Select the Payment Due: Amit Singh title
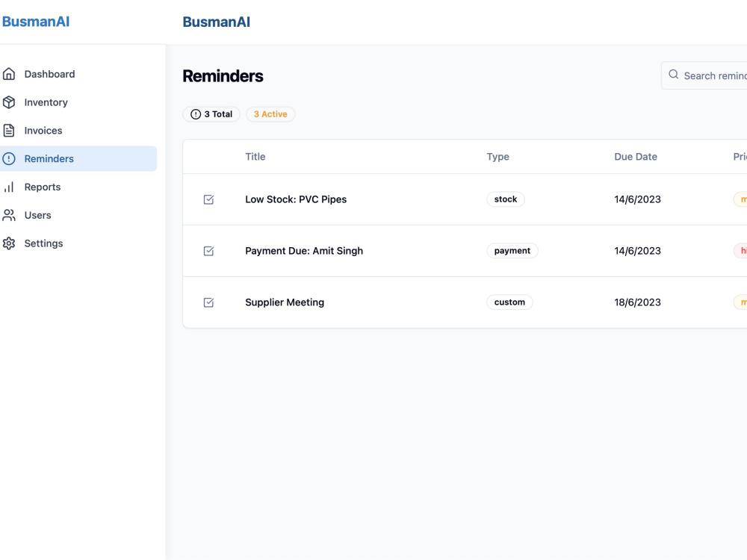The width and height of the screenshot is (747, 560). coord(304,251)
